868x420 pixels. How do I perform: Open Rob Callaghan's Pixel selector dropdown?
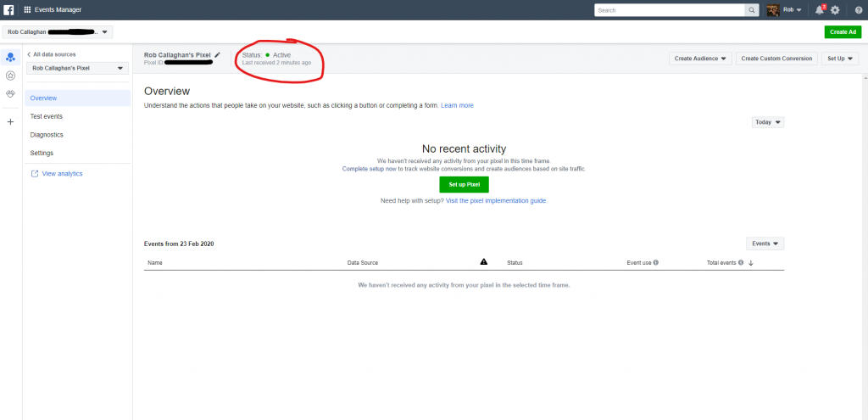77,68
